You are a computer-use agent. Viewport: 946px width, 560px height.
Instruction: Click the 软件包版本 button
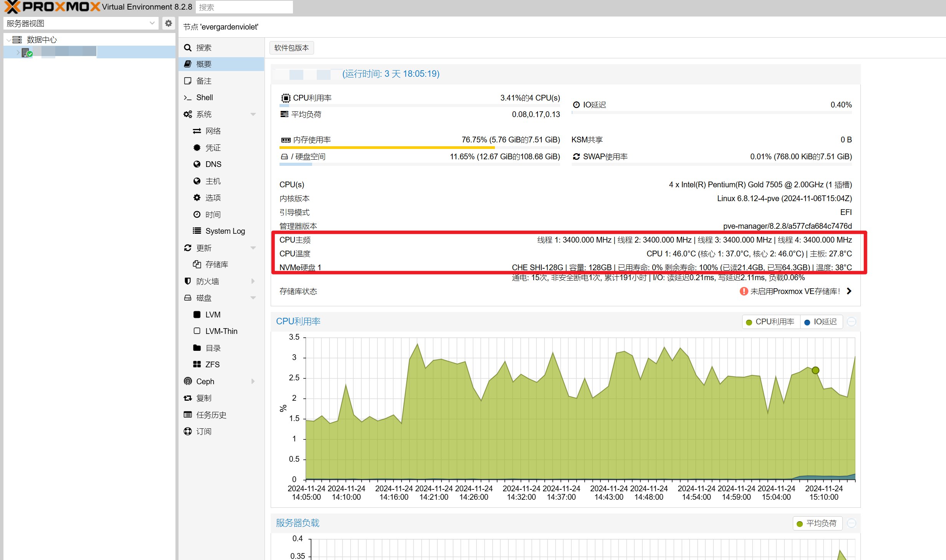pos(291,48)
